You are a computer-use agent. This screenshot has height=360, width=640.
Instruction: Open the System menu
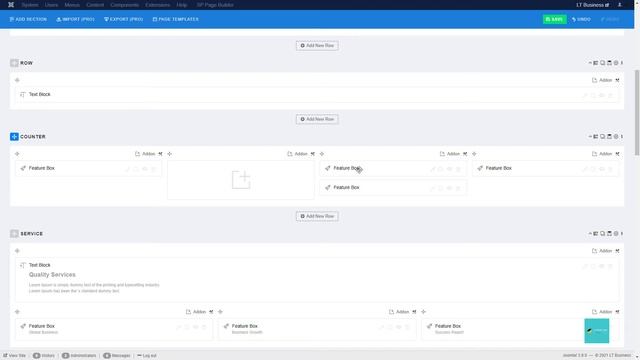(30, 5)
